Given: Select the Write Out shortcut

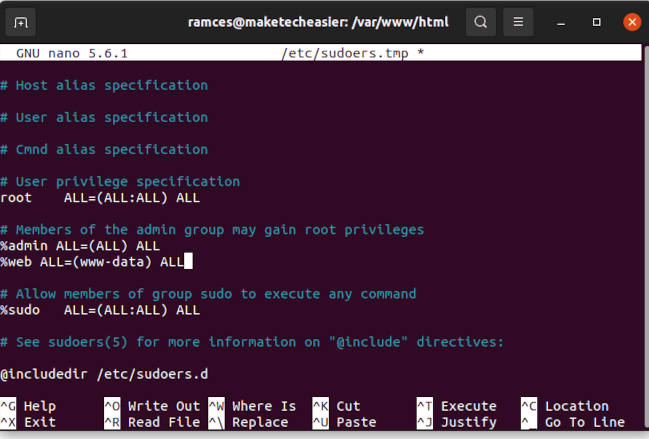Looking at the screenshot, I should click(x=164, y=406).
